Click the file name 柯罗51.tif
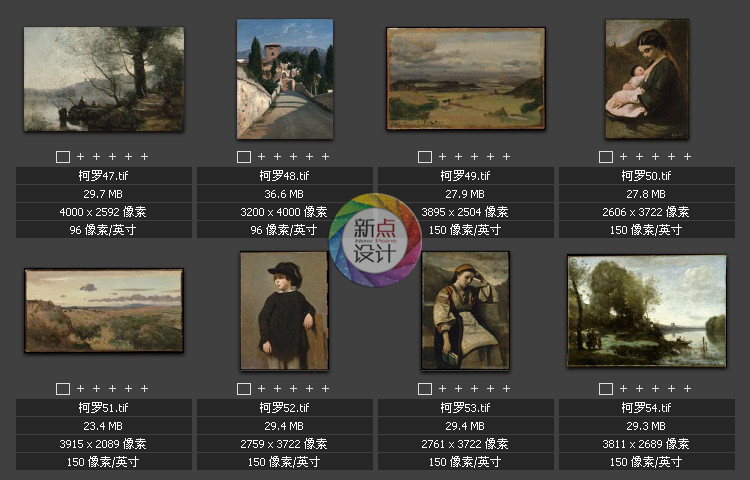Viewport: 750px width, 480px height. (103, 408)
